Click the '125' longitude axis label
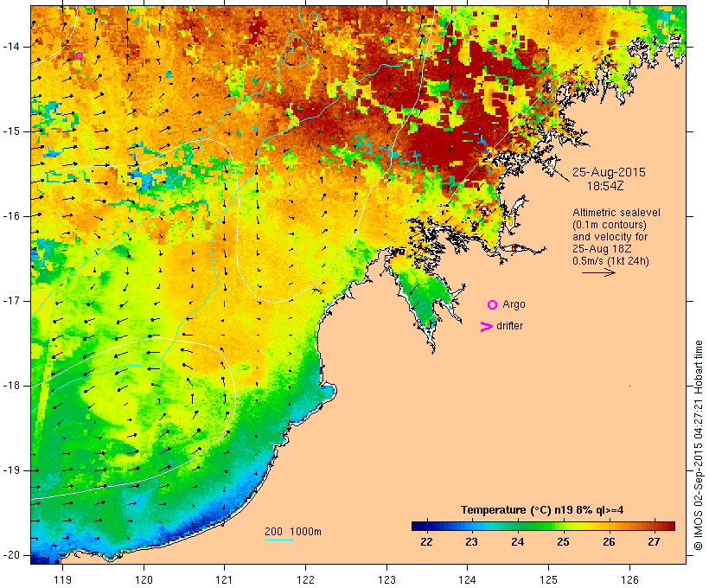709x588 pixels. click(548, 579)
